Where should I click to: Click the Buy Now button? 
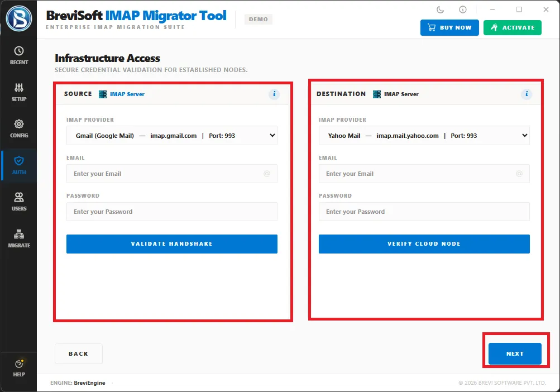point(449,27)
